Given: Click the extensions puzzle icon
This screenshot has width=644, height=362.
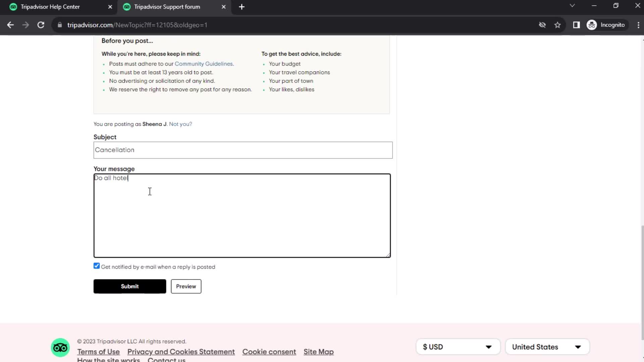Looking at the screenshot, I should pyautogui.click(x=577, y=25).
